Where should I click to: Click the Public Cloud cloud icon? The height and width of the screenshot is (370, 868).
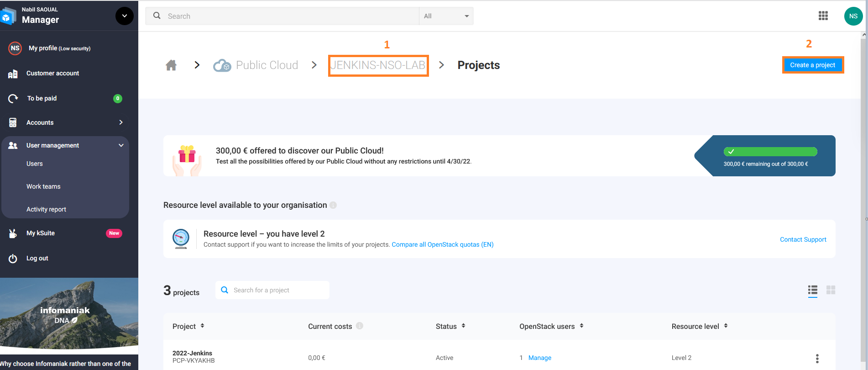[x=222, y=65]
